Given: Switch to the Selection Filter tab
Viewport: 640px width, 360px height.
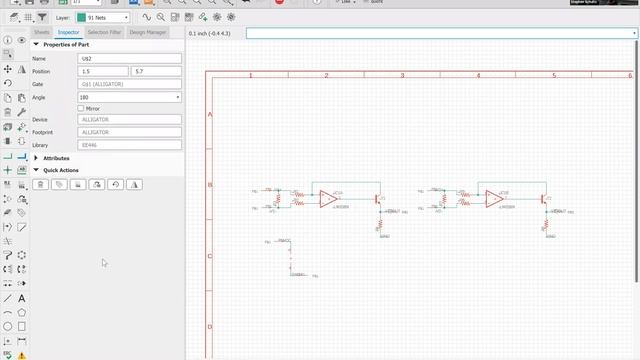Looking at the screenshot, I should pyautogui.click(x=104, y=32).
